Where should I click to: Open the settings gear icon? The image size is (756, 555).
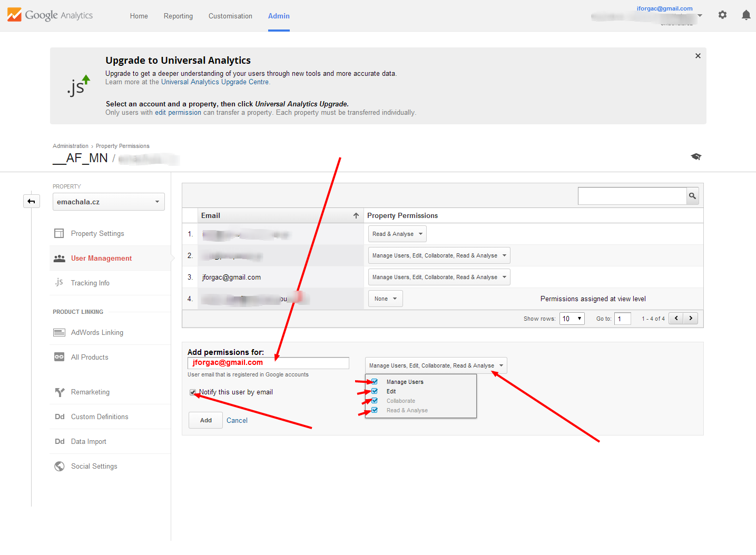click(x=722, y=15)
